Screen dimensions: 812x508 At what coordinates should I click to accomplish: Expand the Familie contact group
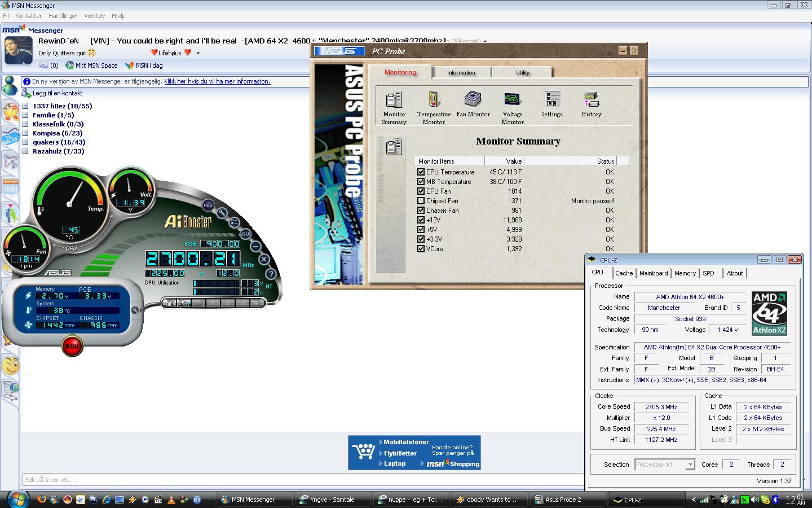(x=25, y=115)
